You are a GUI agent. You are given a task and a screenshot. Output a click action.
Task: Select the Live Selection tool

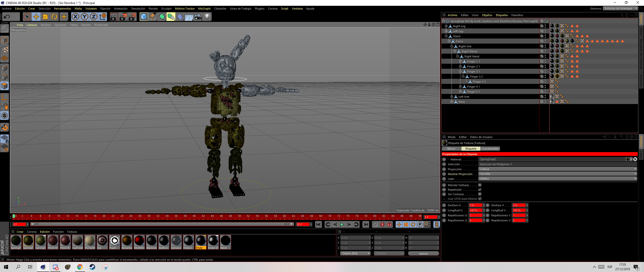(x=27, y=17)
